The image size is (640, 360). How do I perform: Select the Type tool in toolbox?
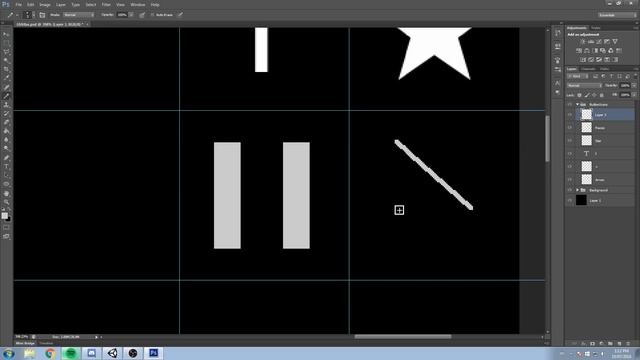(6, 167)
